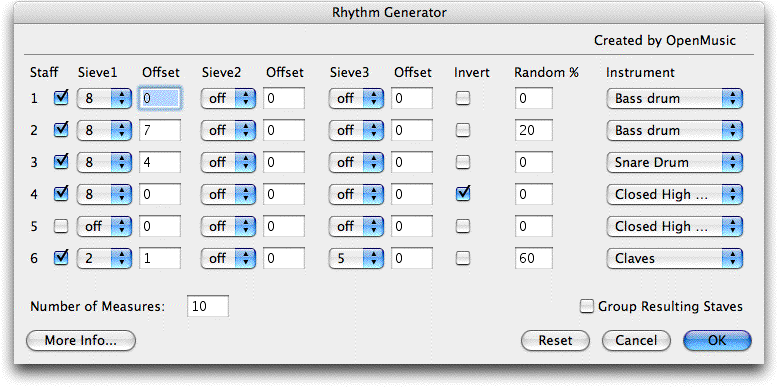Click staff 2 Sieve3 Offset field
The image size is (778, 387).
[412, 130]
